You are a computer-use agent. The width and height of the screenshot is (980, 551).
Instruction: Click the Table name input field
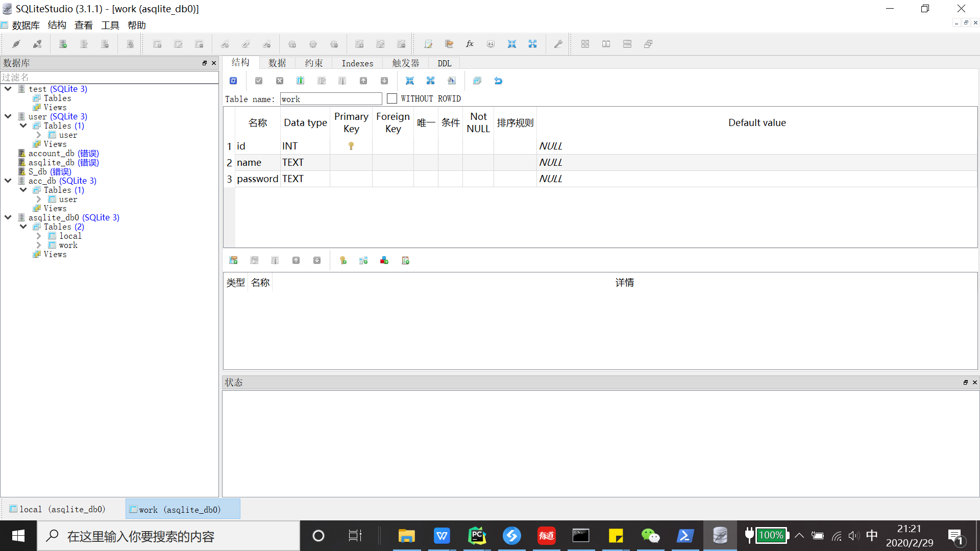331,99
